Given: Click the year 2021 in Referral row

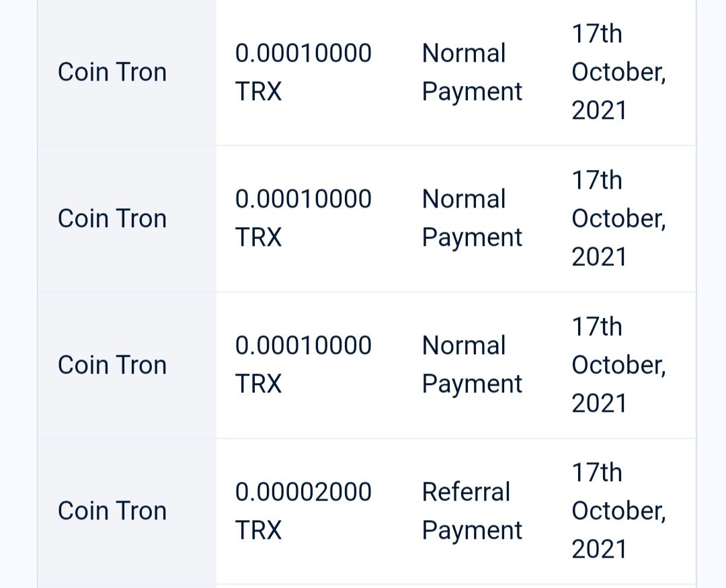Looking at the screenshot, I should 599,550.
